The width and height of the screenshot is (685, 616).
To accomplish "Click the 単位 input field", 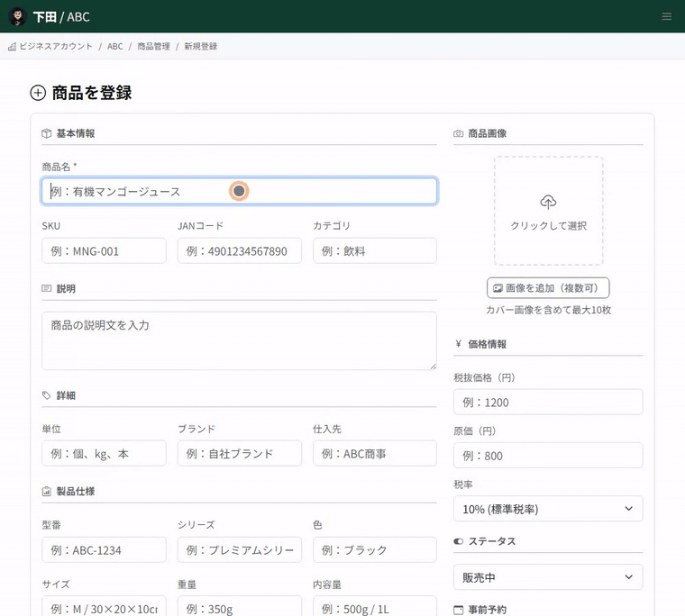I will (104, 453).
